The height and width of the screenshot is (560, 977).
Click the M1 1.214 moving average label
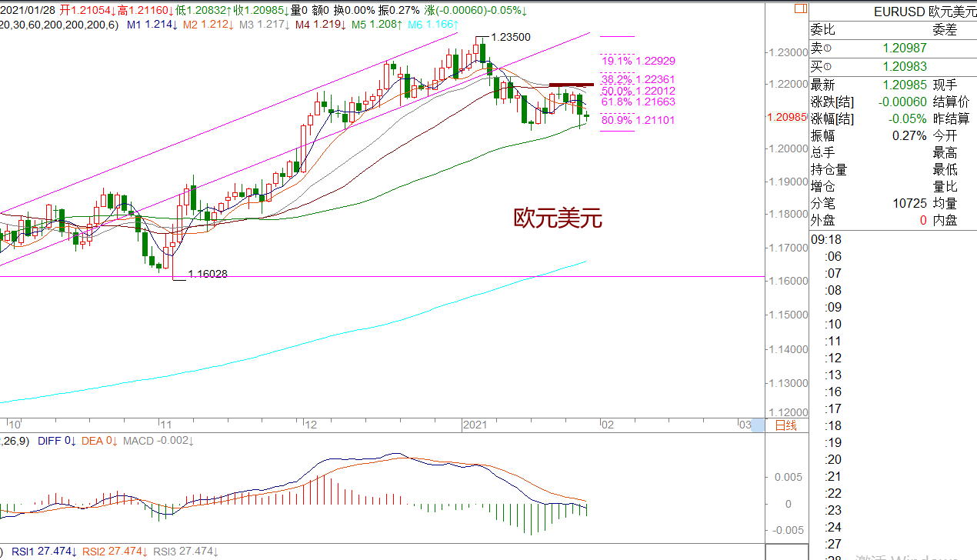pos(152,25)
